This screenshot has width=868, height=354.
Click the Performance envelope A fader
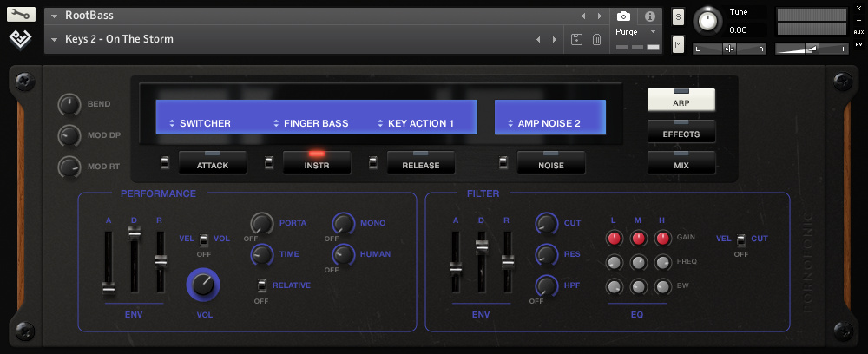[x=108, y=289]
